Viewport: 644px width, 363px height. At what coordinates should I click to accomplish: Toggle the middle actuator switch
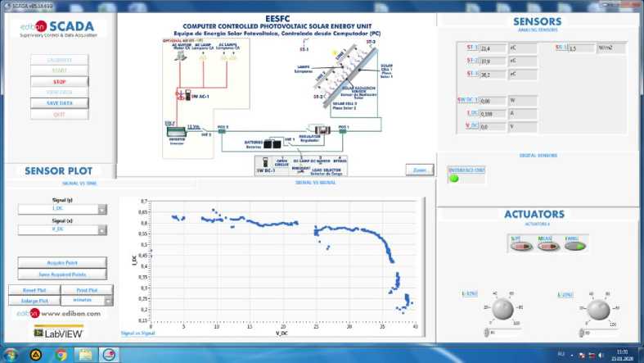tap(546, 245)
